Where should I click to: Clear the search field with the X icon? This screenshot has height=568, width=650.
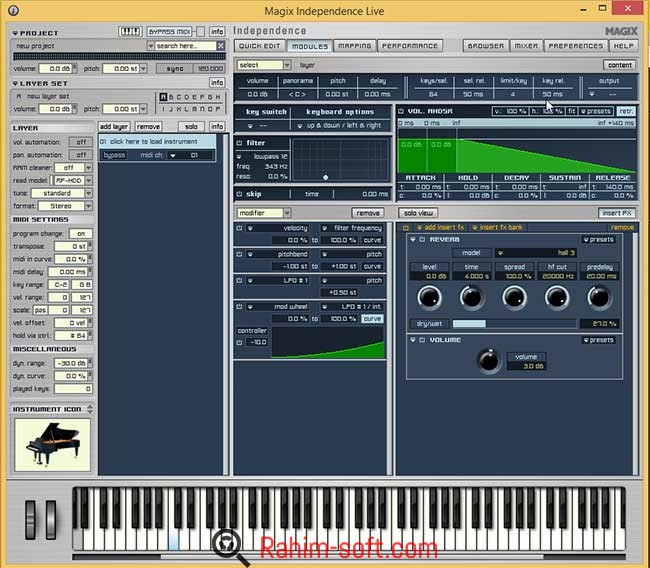point(221,46)
